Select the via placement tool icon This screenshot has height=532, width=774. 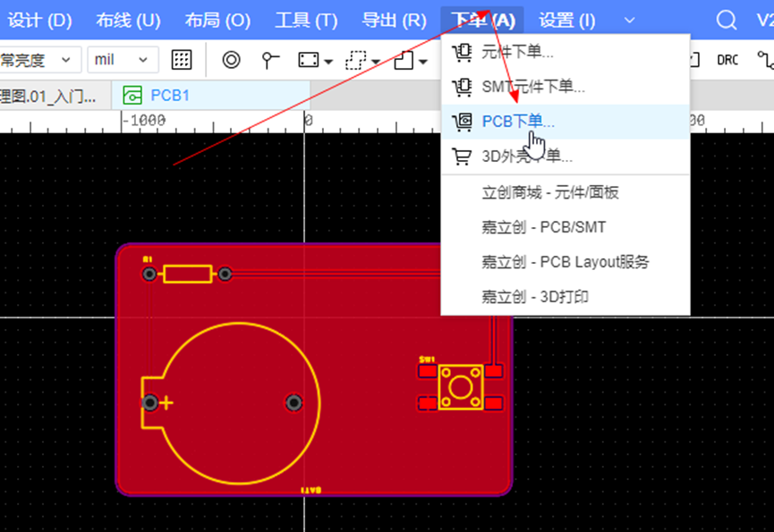231,60
